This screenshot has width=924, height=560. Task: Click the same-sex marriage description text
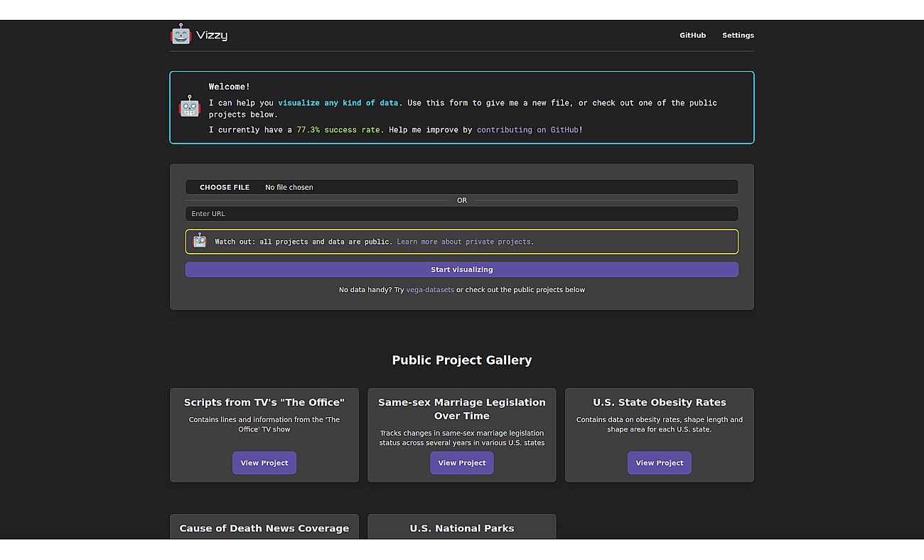coord(462,438)
